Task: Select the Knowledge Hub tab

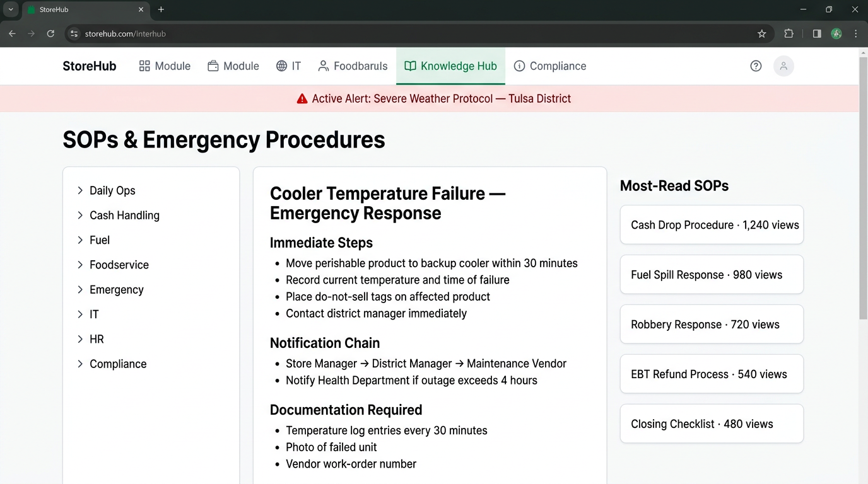Action: point(450,66)
